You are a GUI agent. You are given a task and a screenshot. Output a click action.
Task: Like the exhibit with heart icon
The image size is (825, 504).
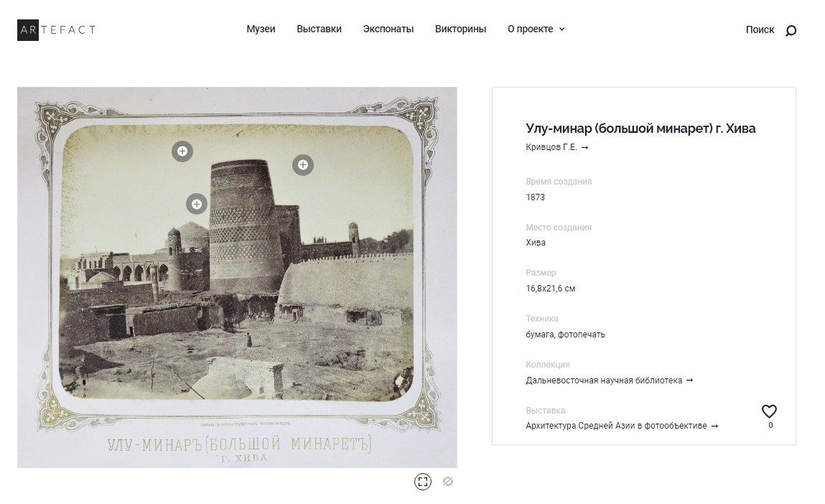pos(769,411)
